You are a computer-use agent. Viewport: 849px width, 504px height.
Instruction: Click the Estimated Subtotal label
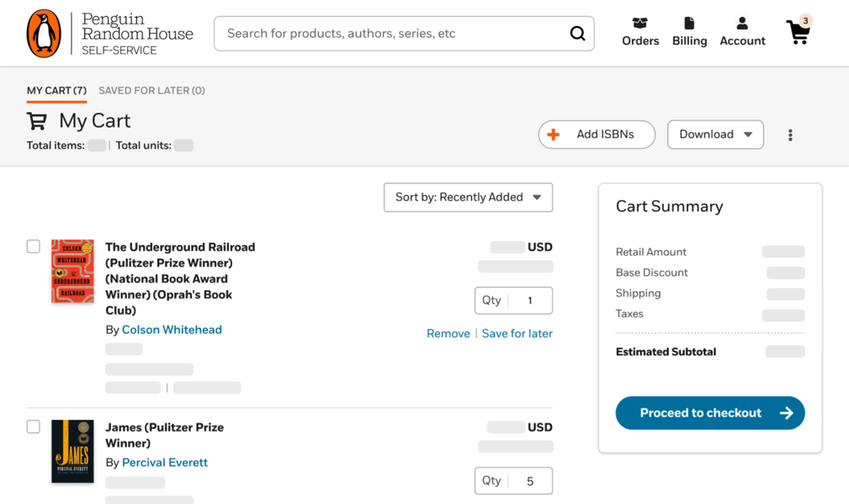coord(666,352)
